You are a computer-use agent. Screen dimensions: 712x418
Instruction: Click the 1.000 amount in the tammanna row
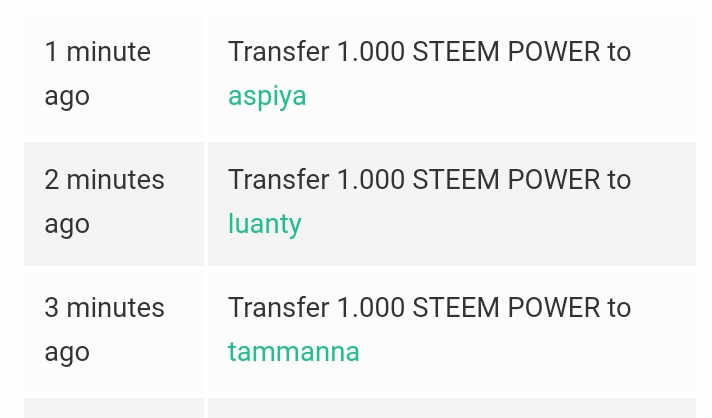point(371,307)
